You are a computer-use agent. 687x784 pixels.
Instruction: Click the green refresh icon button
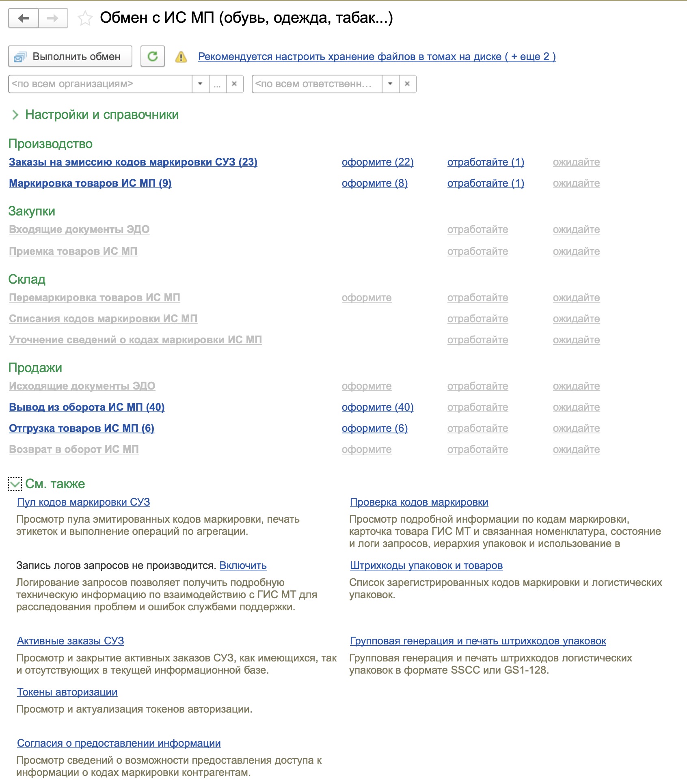153,56
